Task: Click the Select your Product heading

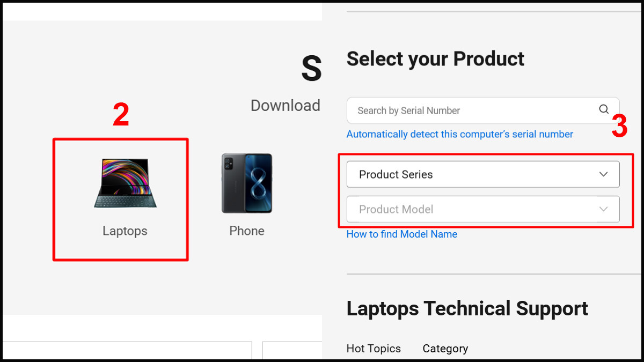Action: (x=435, y=59)
